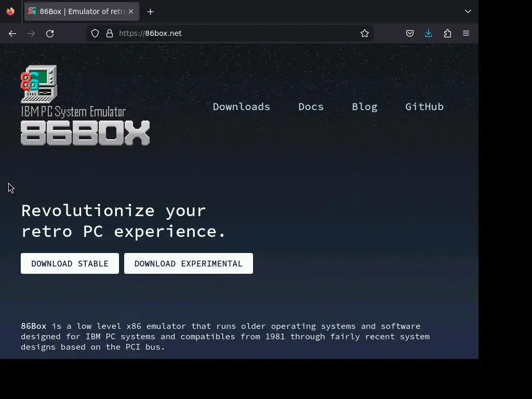Expand the list all tabs chevron
The height and width of the screenshot is (399, 532).
(x=468, y=11)
